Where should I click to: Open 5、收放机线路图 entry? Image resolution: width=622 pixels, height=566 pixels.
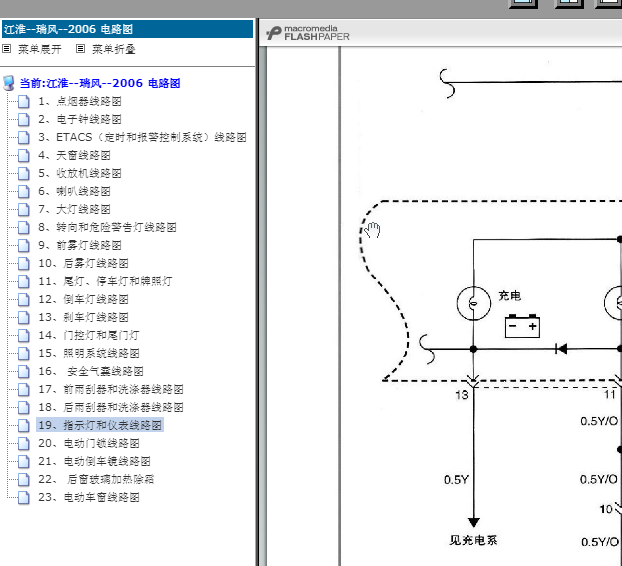point(80,173)
